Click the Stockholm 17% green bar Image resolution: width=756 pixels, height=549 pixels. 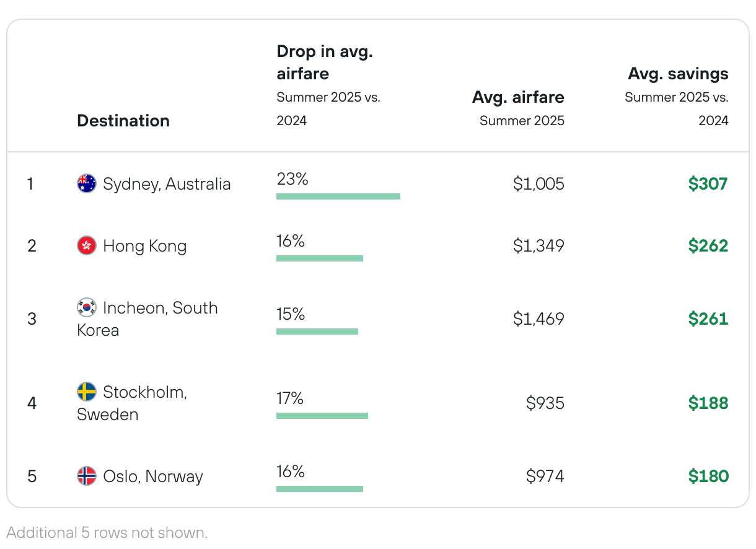(x=322, y=416)
